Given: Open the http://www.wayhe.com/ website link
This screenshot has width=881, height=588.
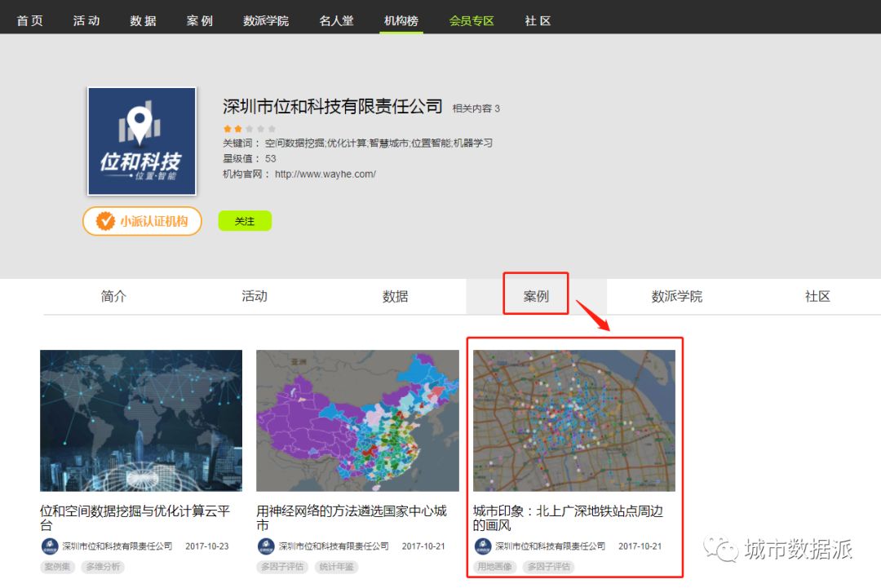Looking at the screenshot, I should tap(325, 174).
